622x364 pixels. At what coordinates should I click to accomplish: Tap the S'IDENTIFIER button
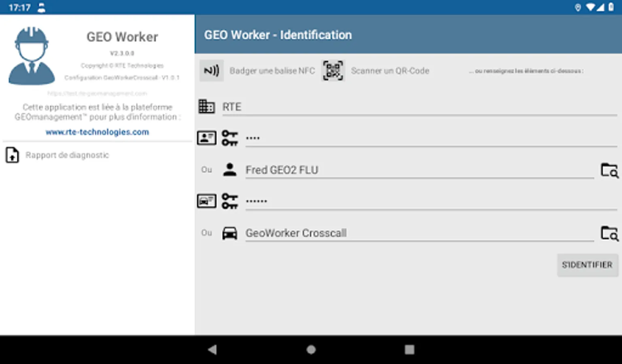pos(588,265)
